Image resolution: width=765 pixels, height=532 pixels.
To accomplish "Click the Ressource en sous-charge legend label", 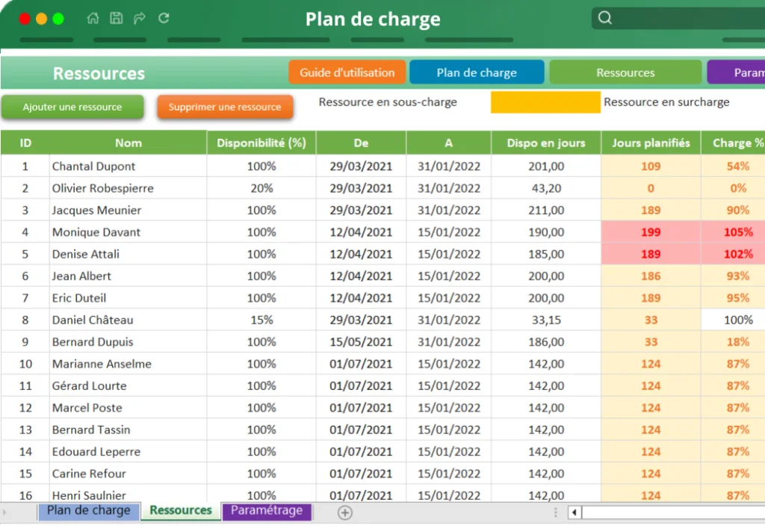I will pyautogui.click(x=388, y=102).
